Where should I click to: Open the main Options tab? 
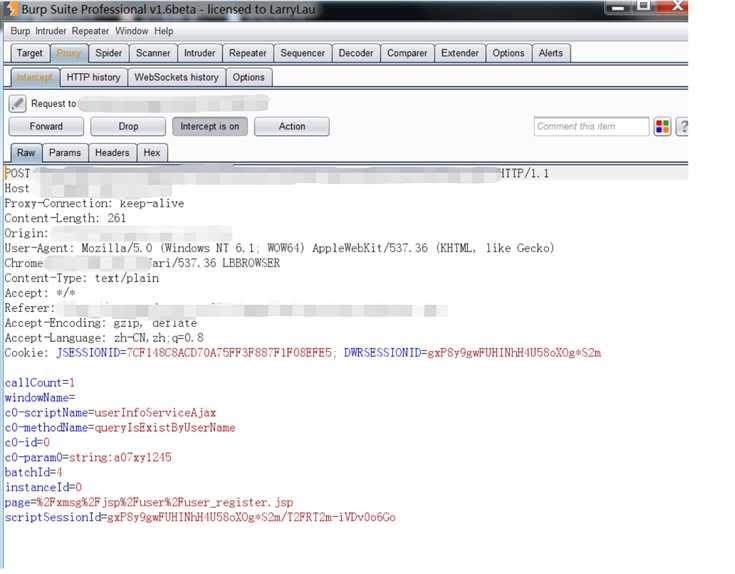coord(508,53)
